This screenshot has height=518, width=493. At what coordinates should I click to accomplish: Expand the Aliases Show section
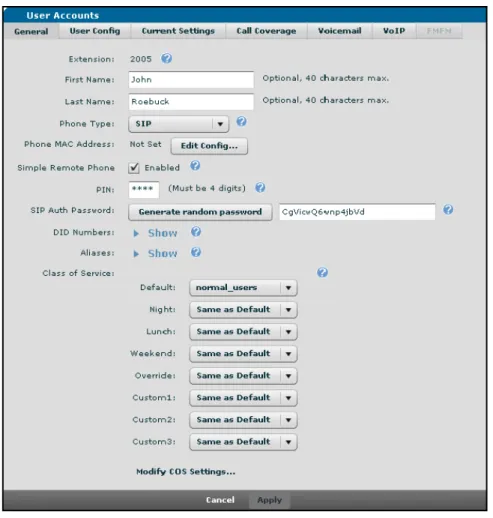click(x=155, y=254)
